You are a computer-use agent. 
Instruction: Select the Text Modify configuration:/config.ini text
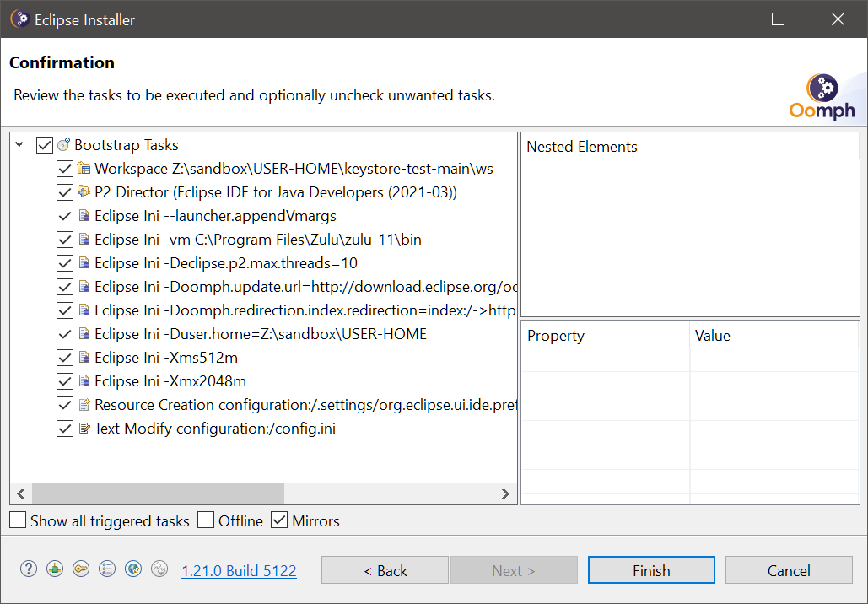coord(215,429)
